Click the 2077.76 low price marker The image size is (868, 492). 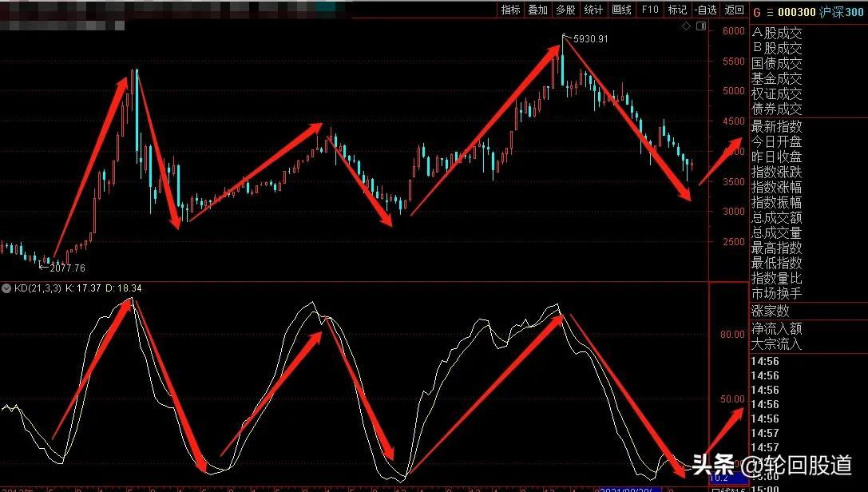[x=67, y=268]
